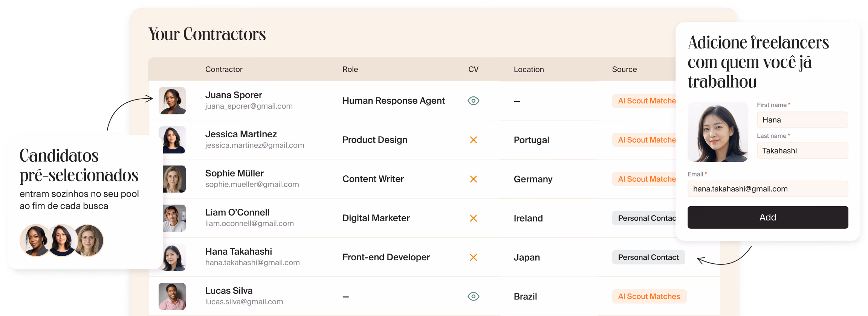View Lucas Silva's CV eye icon
Screen dimensions: 868x316
[x=473, y=296]
